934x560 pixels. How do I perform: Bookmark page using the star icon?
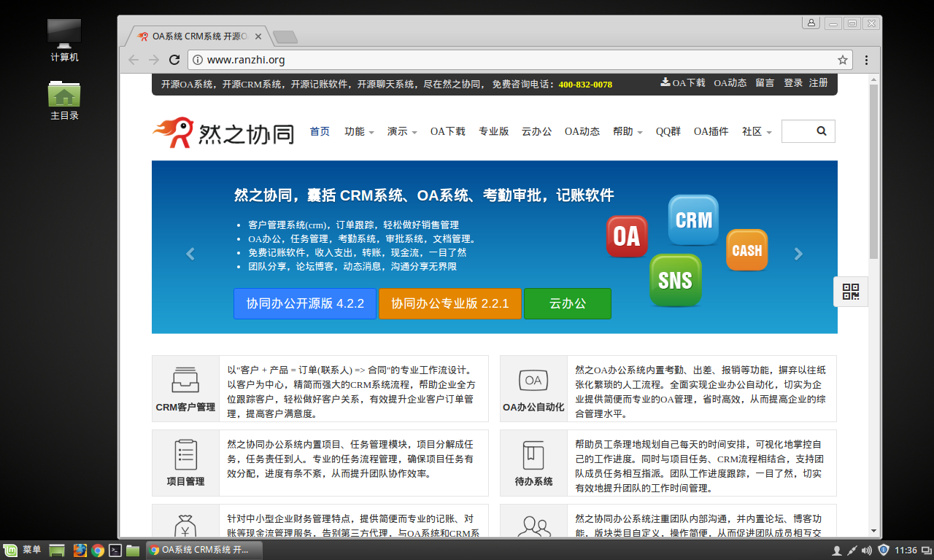842,60
